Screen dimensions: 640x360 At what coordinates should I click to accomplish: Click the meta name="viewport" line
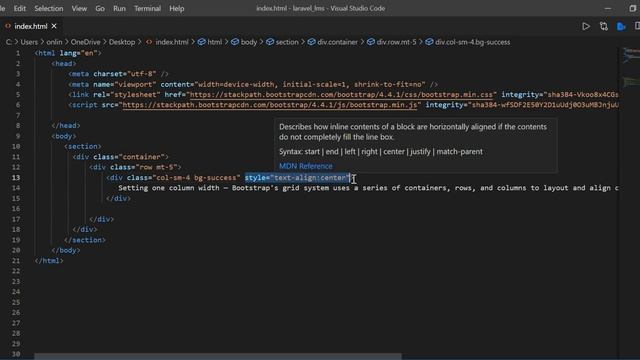[253, 84]
